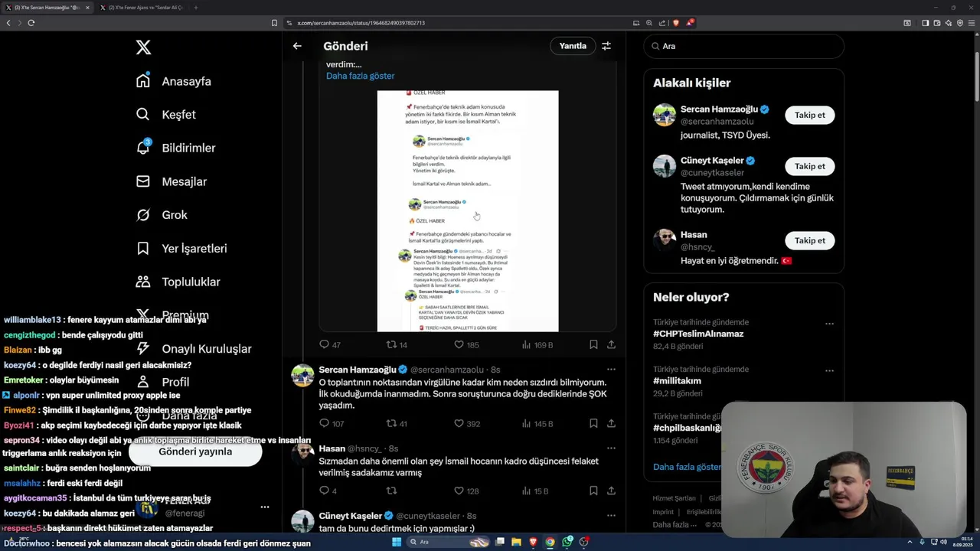
Task: Open a new browser tab
Action: pyautogui.click(x=195, y=8)
